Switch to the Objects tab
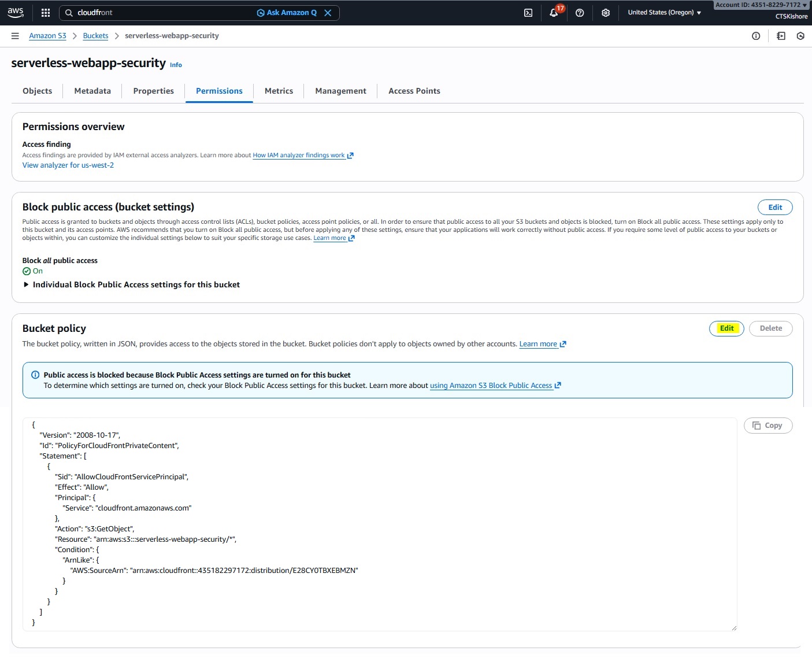 pyautogui.click(x=37, y=91)
